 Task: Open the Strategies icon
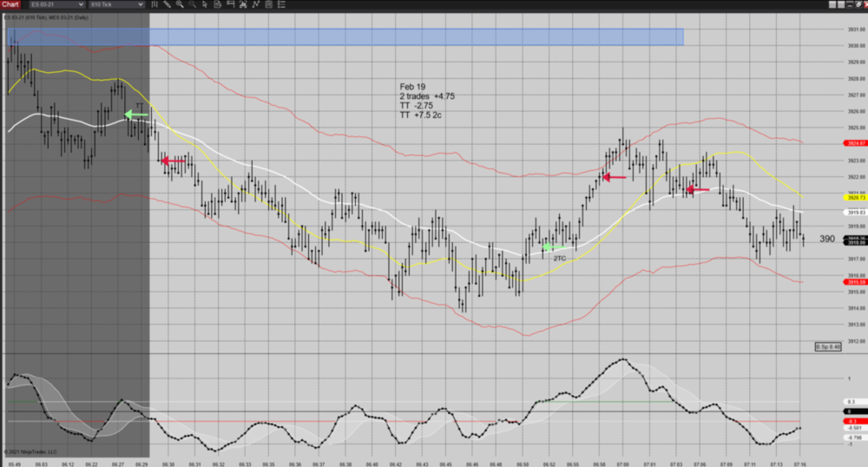[268, 4]
